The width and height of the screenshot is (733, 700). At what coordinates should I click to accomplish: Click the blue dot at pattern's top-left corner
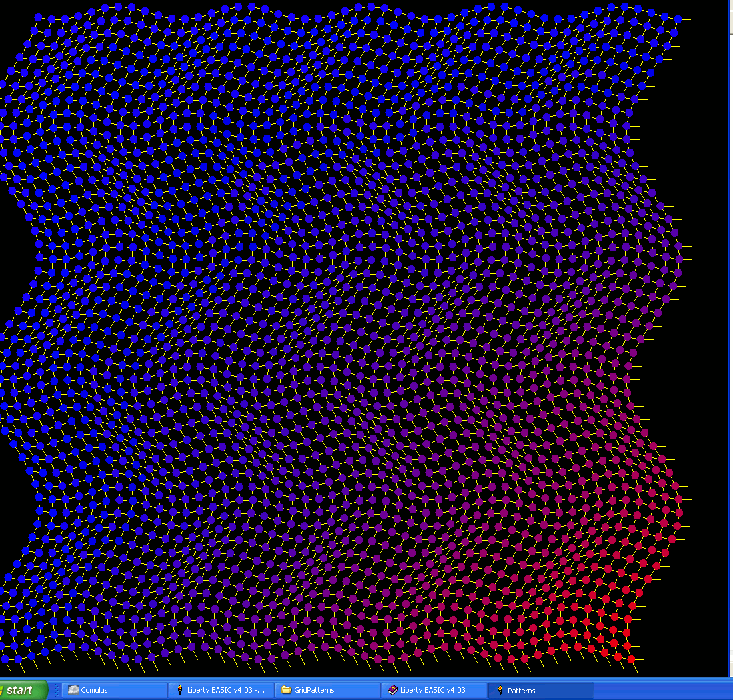click(x=38, y=17)
